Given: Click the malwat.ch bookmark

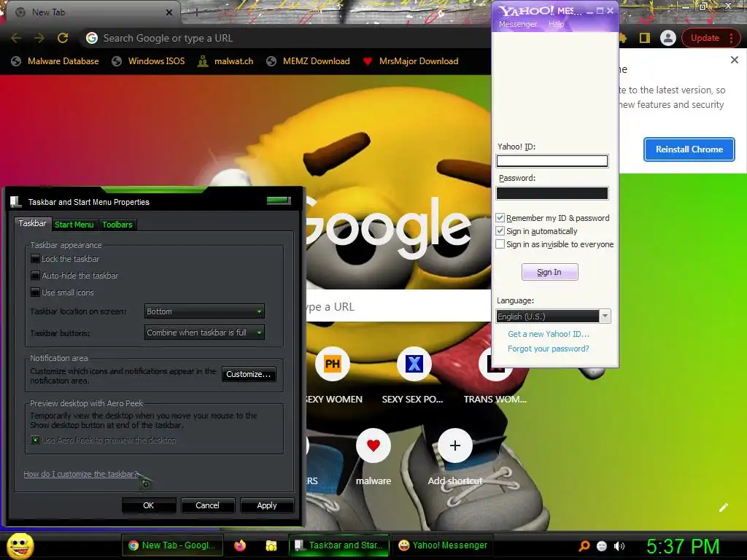Looking at the screenshot, I should point(226,61).
